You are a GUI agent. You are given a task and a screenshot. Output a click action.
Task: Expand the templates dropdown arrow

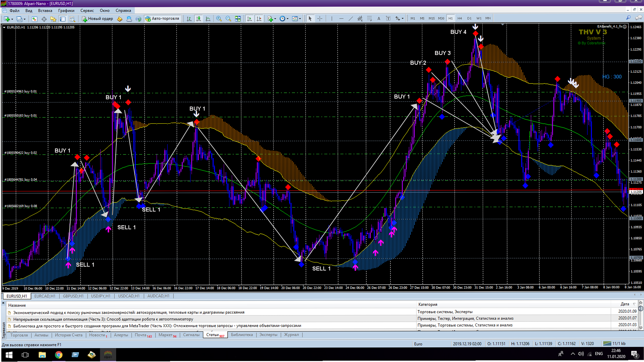[x=300, y=19]
